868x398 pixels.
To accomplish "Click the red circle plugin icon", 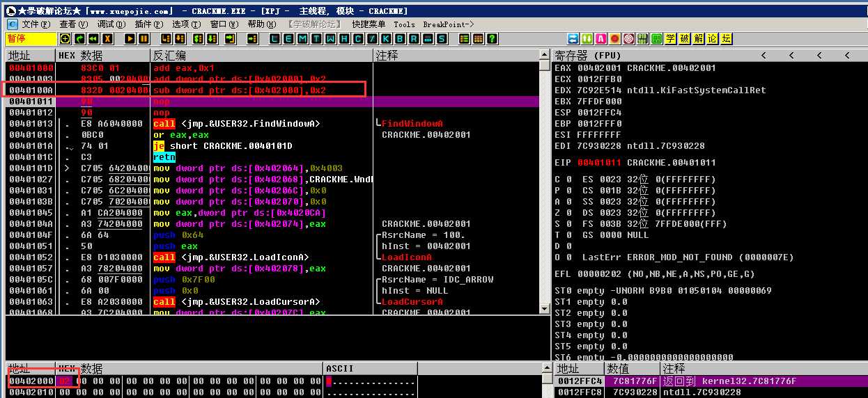I will [x=615, y=39].
